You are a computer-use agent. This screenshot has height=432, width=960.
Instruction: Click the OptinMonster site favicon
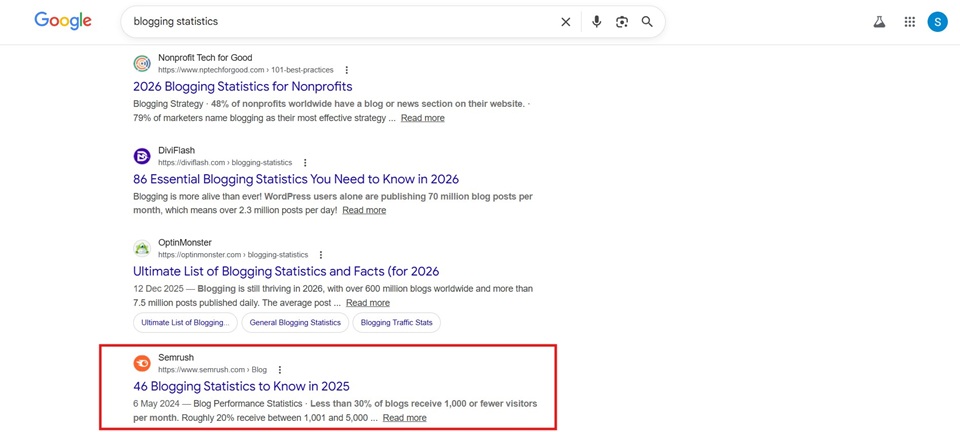pos(142,248)
